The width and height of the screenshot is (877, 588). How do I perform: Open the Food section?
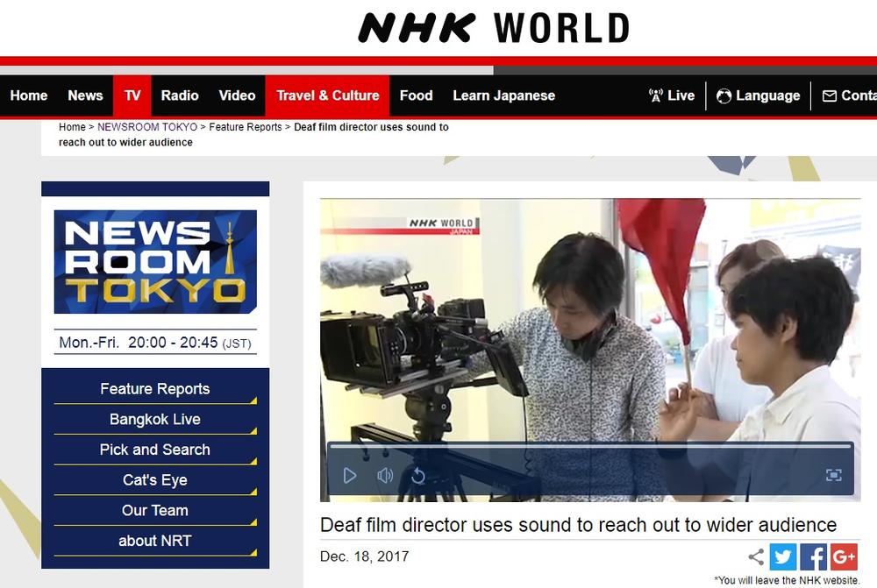point(416,96)
